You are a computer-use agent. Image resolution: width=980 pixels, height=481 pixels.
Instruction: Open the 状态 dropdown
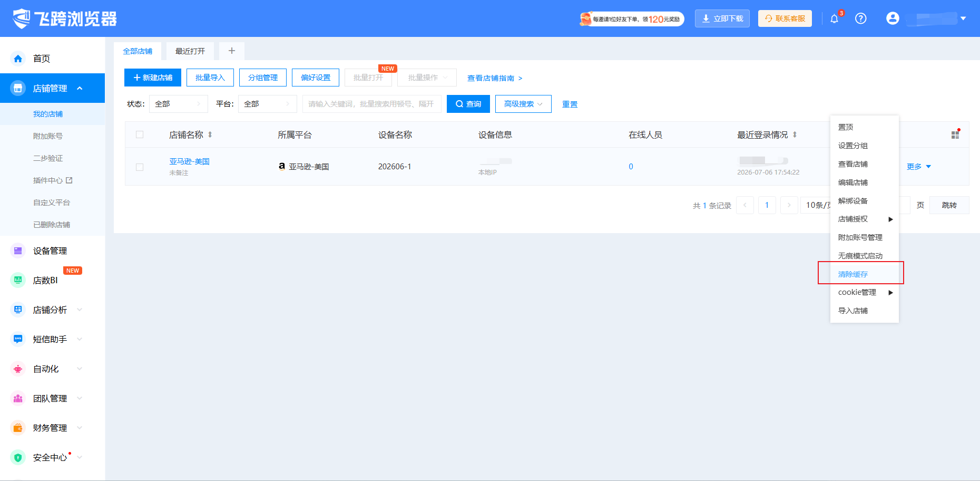179,104
